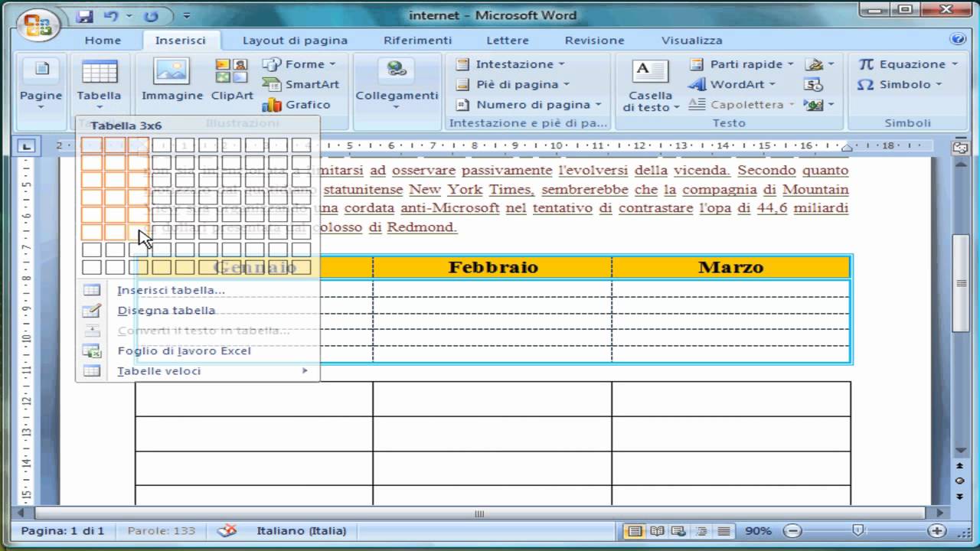The width and height of the screenshot is (980, 551).
Task: Click the ruler tab-stop selector box
Action: pyautogui.click(x=26, y=146)
